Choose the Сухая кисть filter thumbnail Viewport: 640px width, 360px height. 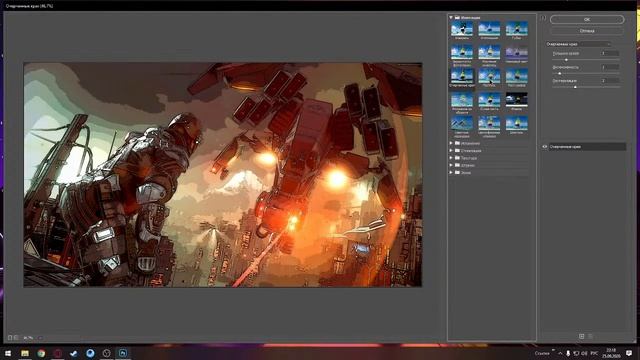[489, 100]
